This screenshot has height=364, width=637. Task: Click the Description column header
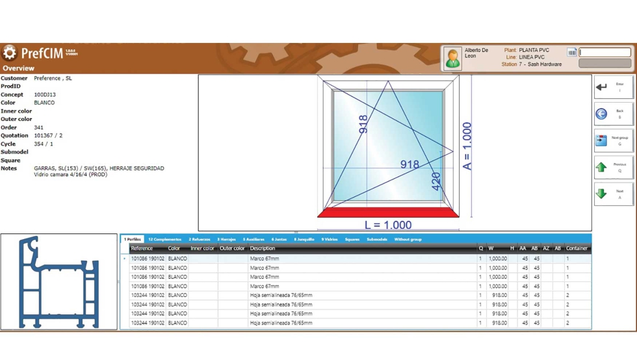263,248
